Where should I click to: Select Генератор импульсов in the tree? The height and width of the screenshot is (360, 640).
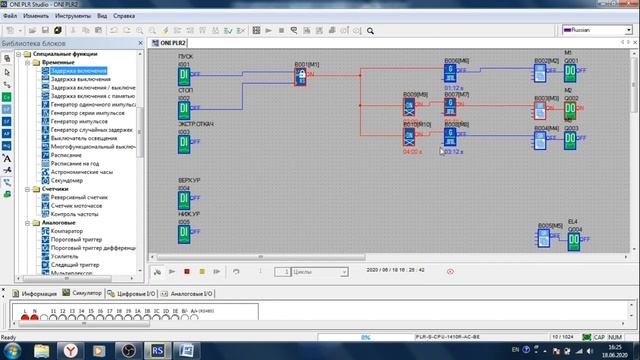pyautogui.click(x=79, y=121)
